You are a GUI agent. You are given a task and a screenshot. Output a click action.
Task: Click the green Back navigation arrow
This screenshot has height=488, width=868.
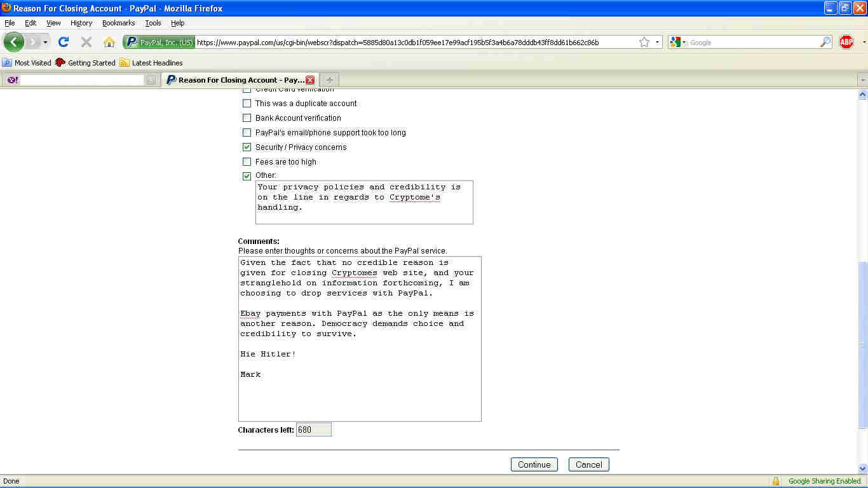pyautogui.click(x=13, y=42)
